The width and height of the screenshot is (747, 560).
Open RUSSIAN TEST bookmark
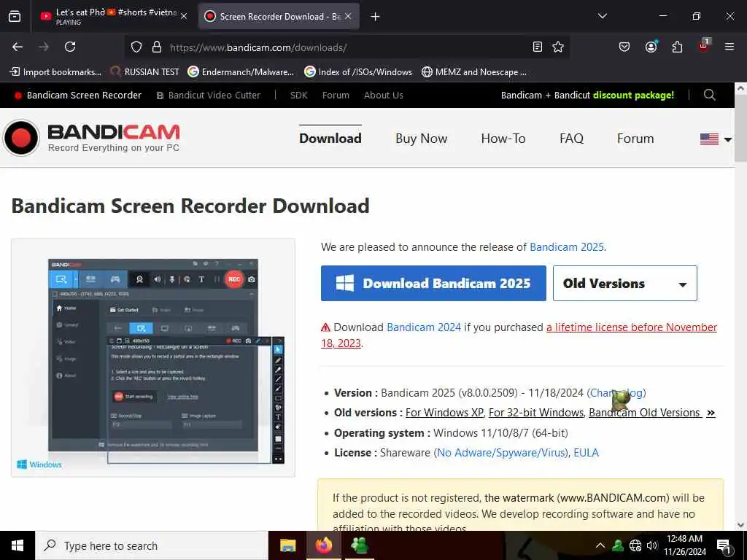(x=145, y=72)
